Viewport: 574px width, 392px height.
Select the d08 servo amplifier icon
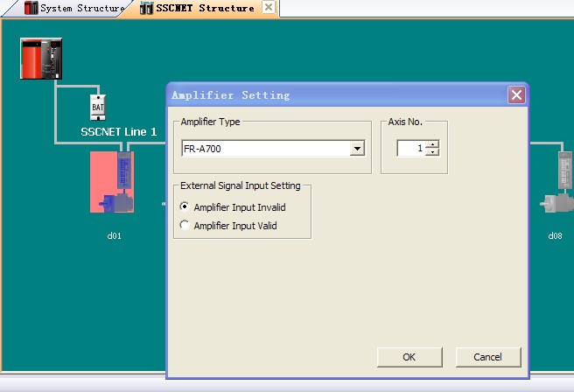pyautogui.click(x=557, y=182)
